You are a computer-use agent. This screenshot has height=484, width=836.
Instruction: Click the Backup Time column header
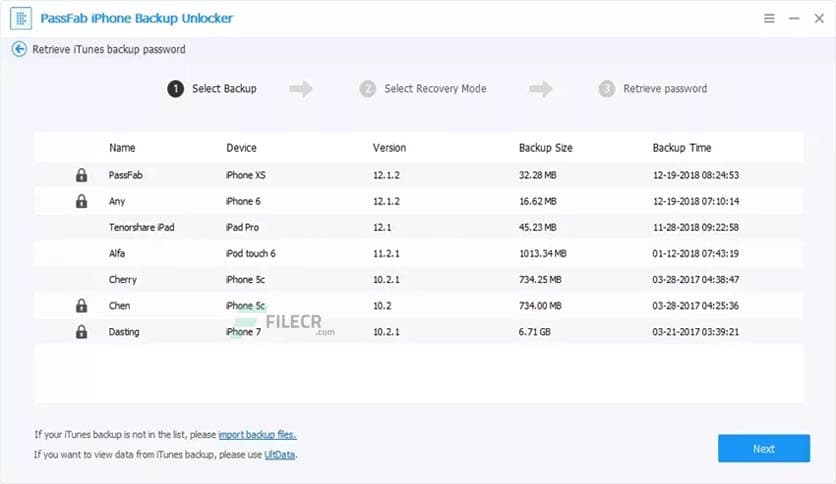pos(682,148)
